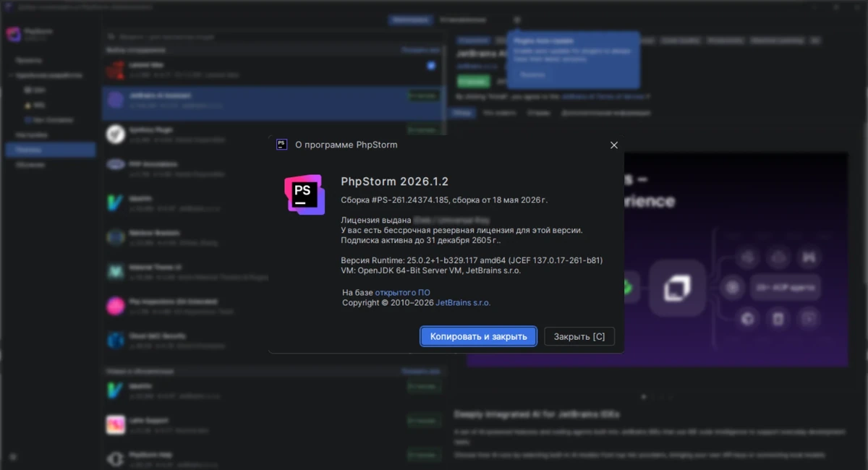Click the small PS icon in the dialog title bar
The width and height of the screenshot is (868, 470).
tap(282, 145)
